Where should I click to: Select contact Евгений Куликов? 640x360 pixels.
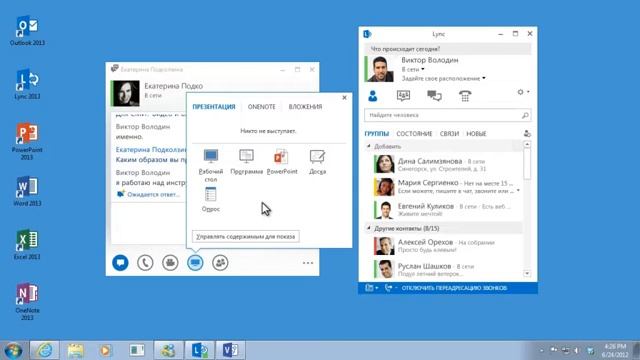[447, 210]
